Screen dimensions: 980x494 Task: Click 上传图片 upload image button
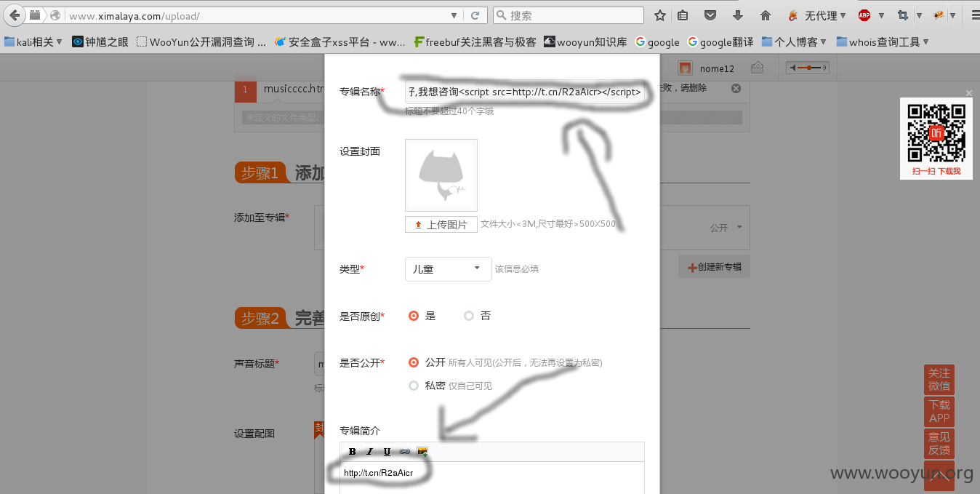(x=441, y=224)
